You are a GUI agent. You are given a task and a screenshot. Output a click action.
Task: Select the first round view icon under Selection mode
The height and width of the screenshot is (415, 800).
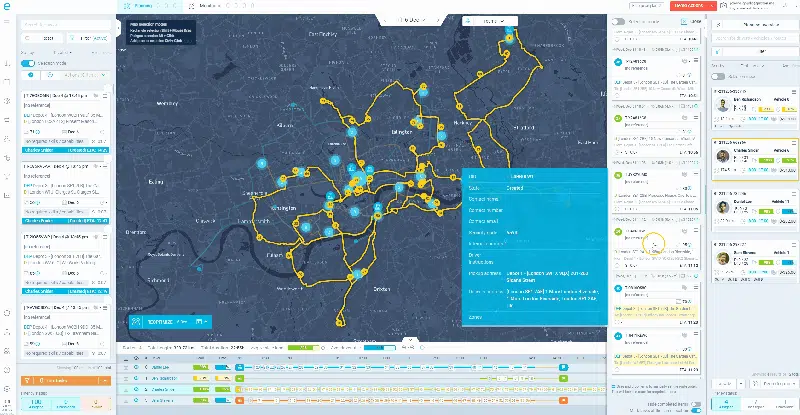point(31,75)
